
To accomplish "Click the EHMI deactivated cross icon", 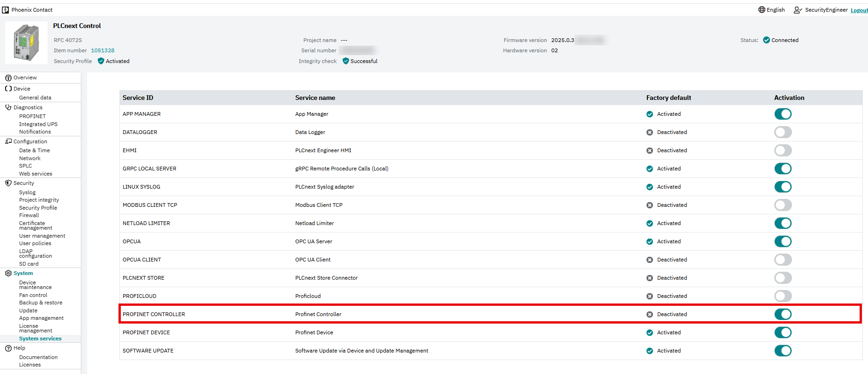I will tap(650, 151).
